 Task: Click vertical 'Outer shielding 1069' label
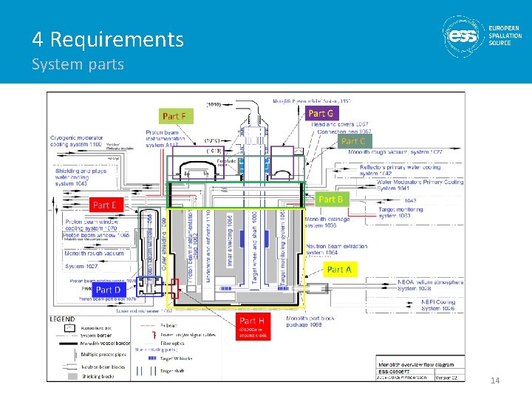point(164,245)
